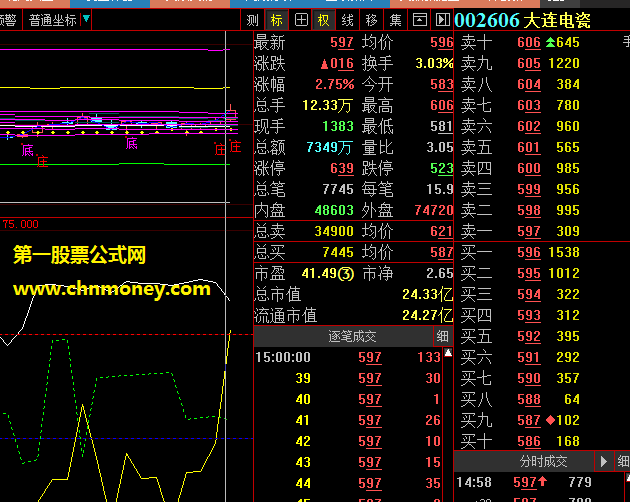Click the 卖十 price 606
630x502 pixels.
pyautogui.click(x=529, y=42)
